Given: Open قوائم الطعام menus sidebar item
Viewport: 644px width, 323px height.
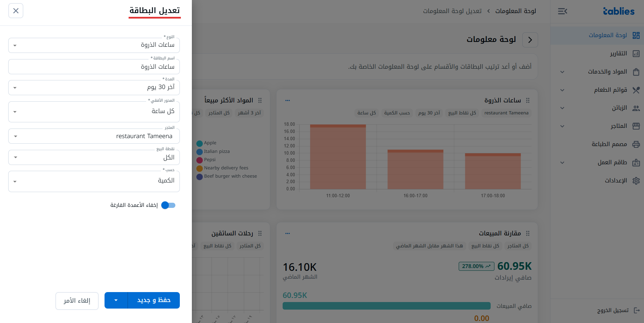Looking at the screenshot, I should click(x=610, y=90).
